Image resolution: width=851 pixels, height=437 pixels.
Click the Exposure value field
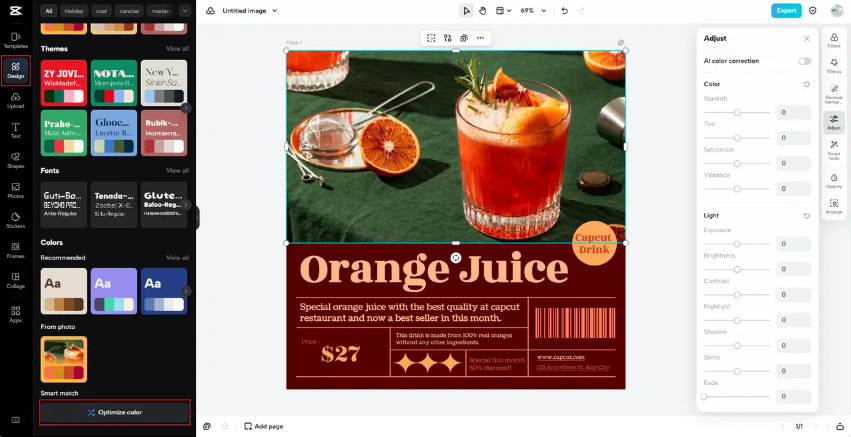(x=793, y=244)
